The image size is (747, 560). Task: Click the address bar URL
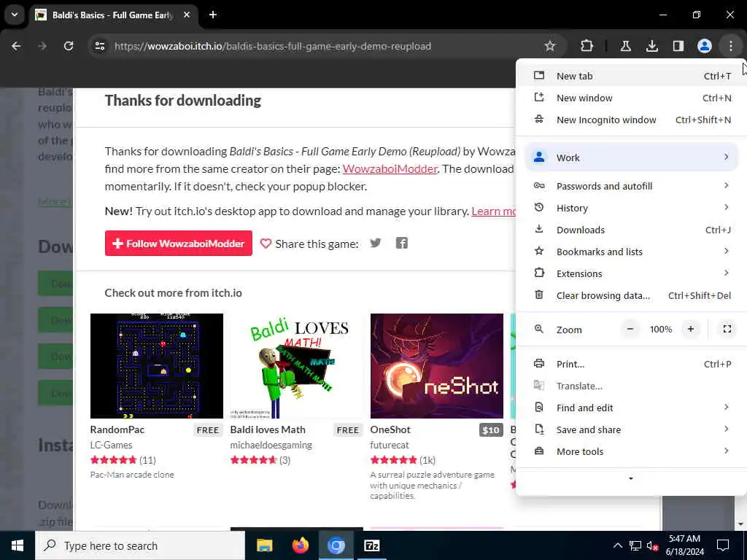(x=273, y=46)
